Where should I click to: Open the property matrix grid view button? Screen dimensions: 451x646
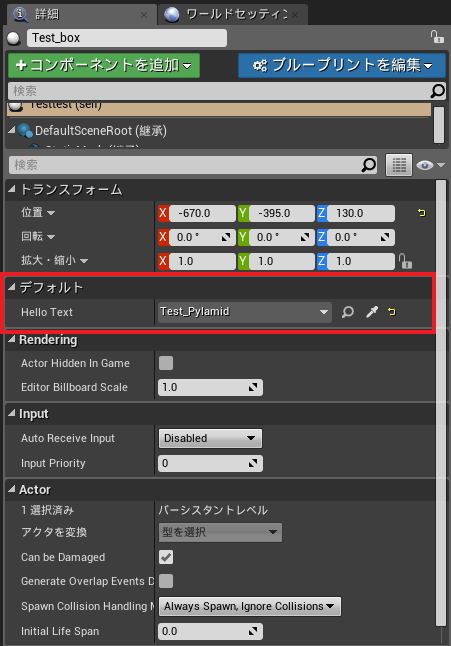(x=399, y=165)
